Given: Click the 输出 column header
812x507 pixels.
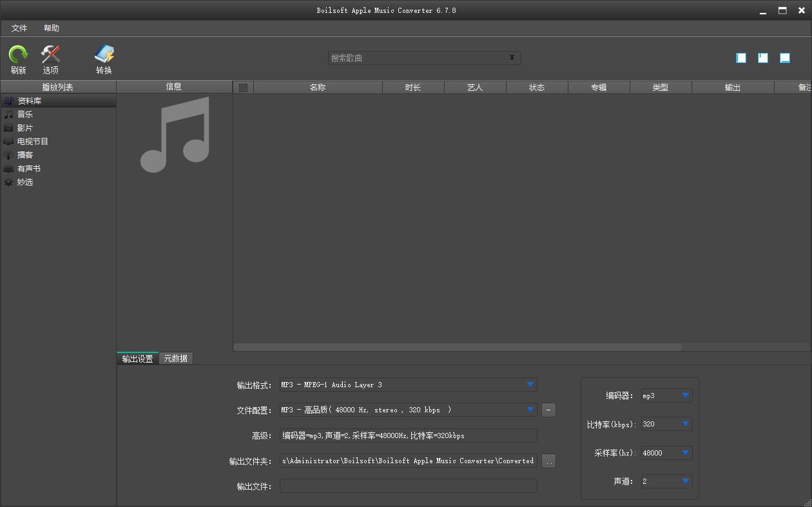Looking at the screenshot, I should click(x=733, y=88).
